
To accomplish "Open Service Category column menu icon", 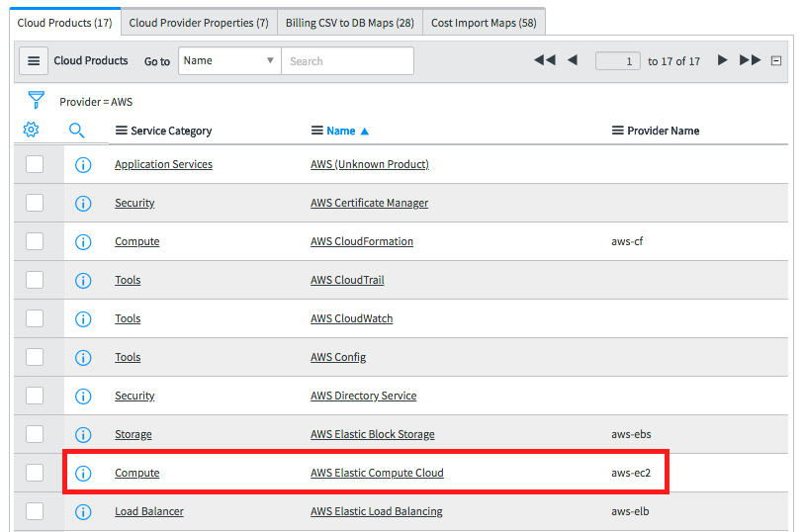I will [x=122, y=131].
